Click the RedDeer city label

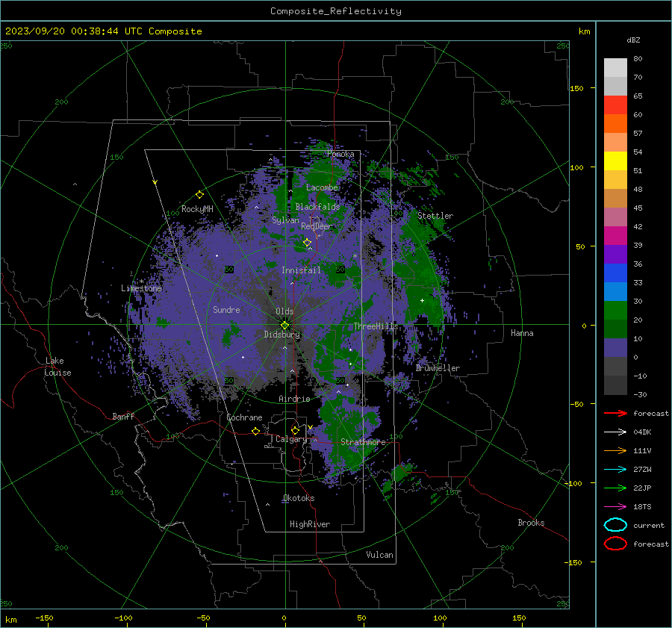point(317,226)
